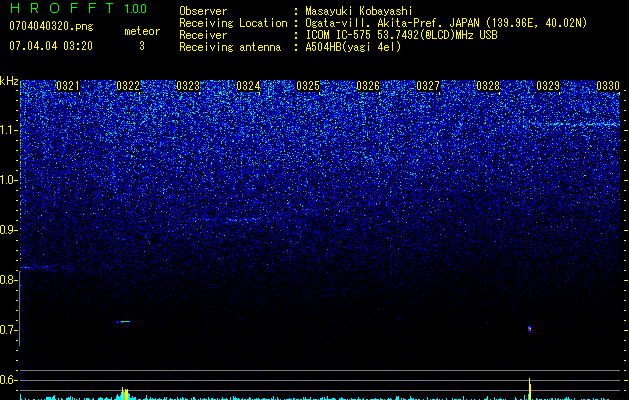This screenshot has height=400, width=629.
Task: Click time marker 0324
Action: click(248, 86)
